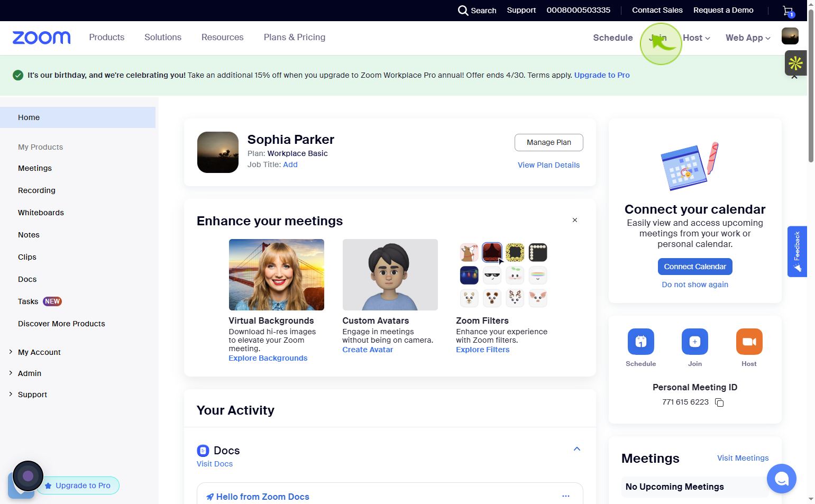Screen dimensions: 815x504
Task: Open the Visit Docs link
Action: point(215,464)
